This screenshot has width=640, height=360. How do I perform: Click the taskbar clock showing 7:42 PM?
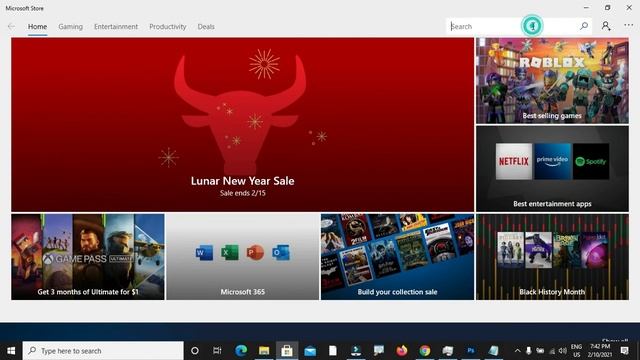pyautogui.click(x=600, y=351)
